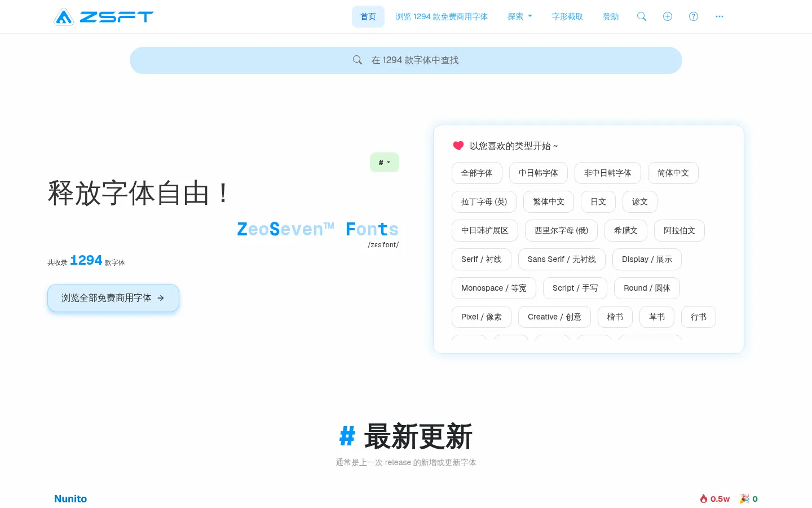This screenshot has width=812, height=508.
Task: Click the blue 1294 font count
Action: pos(86,260)
